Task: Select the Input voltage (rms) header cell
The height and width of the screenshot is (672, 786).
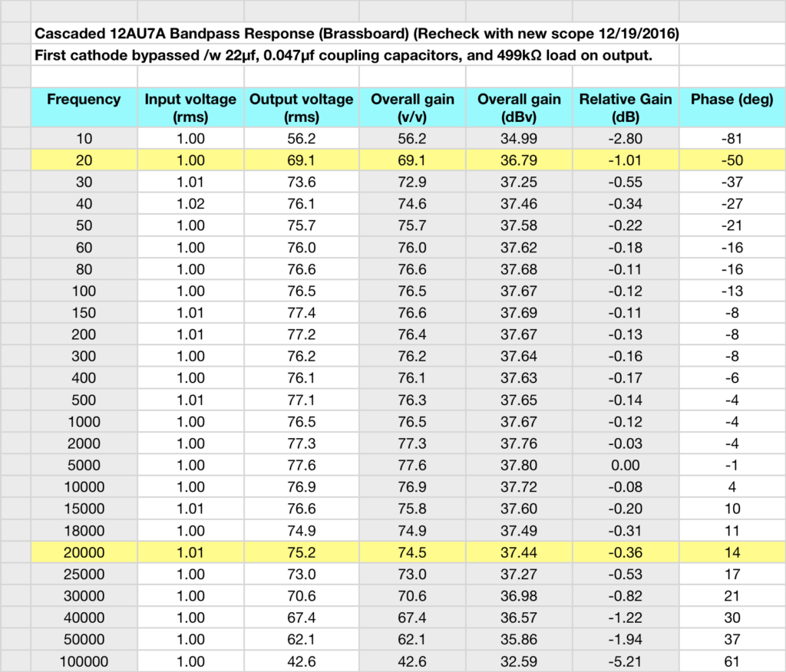Action: [190, 107]
